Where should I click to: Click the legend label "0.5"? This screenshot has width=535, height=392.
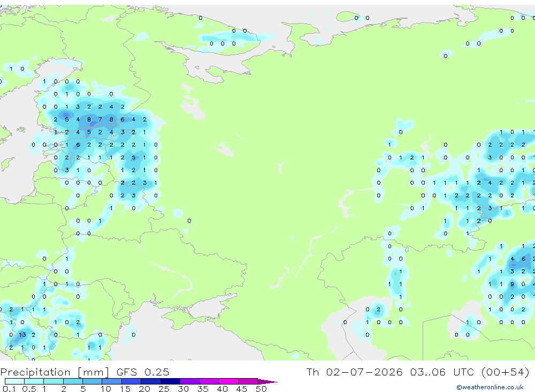click(29, 389)
